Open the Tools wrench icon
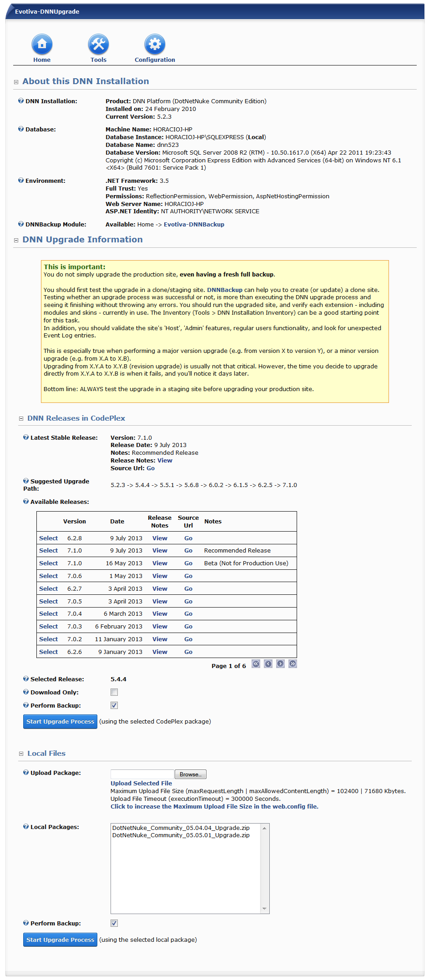This screenshot has height=980, width=429. 98,44
